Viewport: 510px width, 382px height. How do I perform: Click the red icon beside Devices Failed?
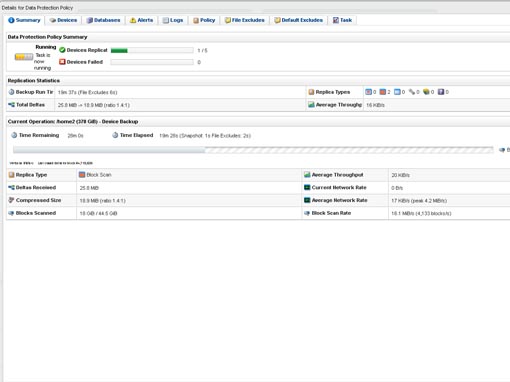tap(62, 62)
